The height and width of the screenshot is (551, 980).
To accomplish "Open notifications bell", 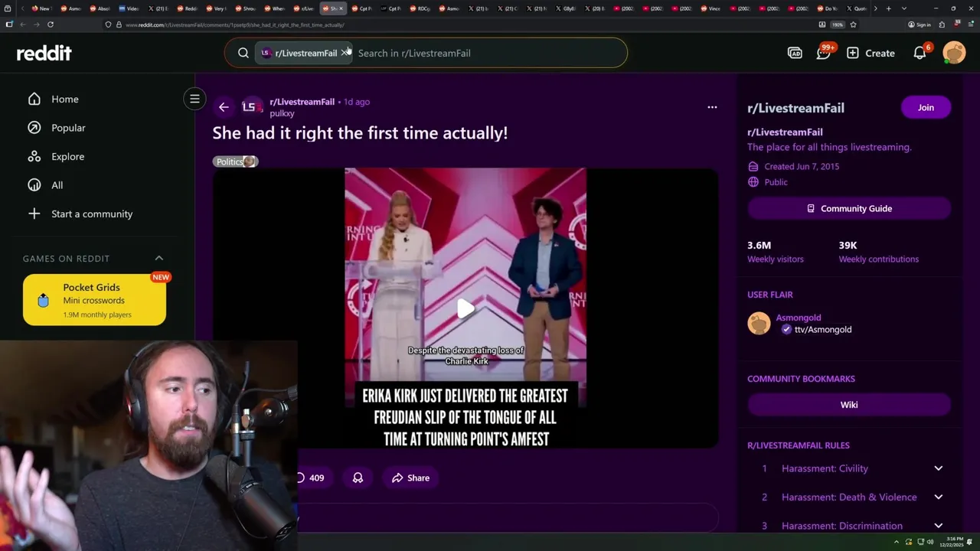I will (x=920, y=53).
